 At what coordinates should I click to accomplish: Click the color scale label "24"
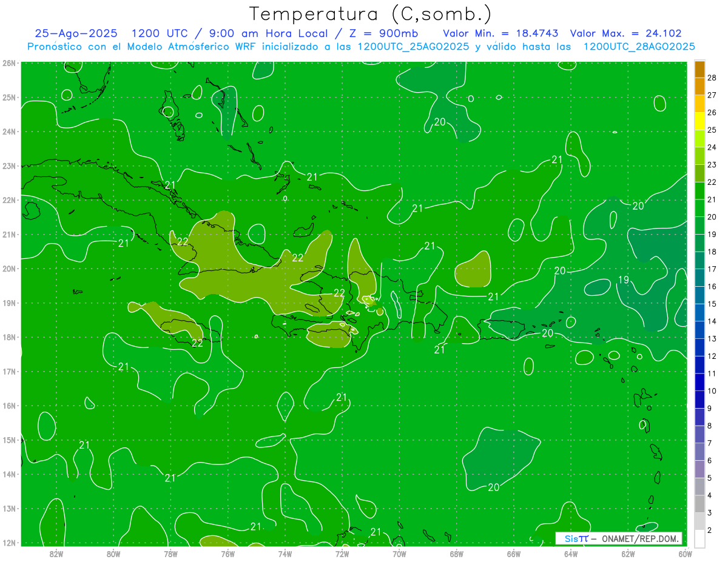click(x=712, y=147)
